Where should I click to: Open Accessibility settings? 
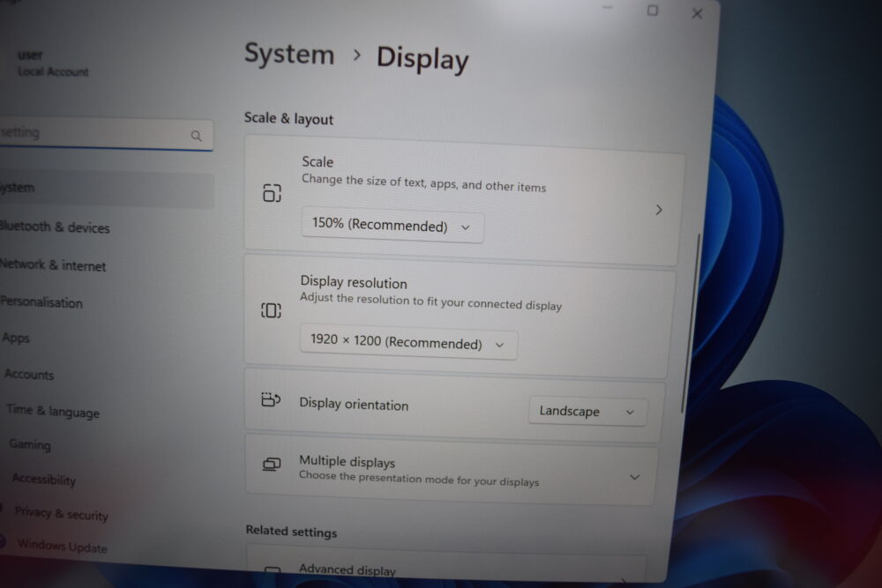(x=44, y=479)
